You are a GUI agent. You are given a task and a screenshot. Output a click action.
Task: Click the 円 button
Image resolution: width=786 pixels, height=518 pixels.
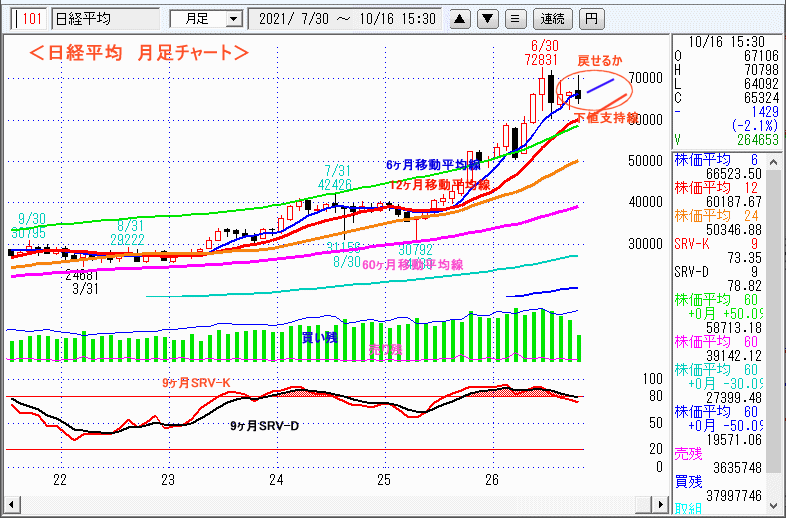coord(592,19)
